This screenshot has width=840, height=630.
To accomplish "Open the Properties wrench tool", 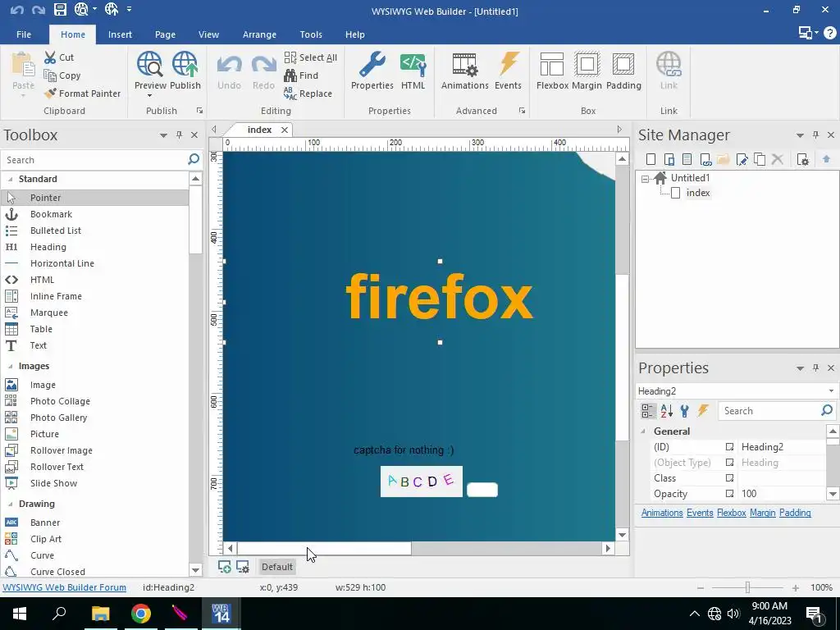I will coord(372,71).
